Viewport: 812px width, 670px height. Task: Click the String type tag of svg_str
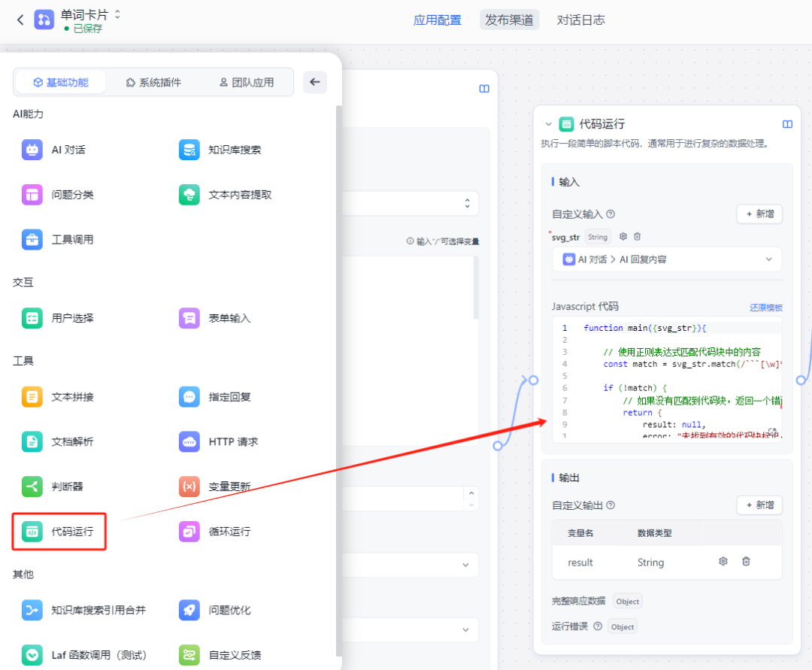point(598,237)
